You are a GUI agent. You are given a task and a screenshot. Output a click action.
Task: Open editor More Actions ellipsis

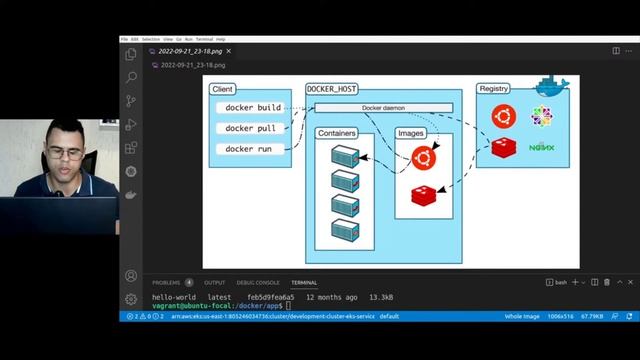pos(629,51)
